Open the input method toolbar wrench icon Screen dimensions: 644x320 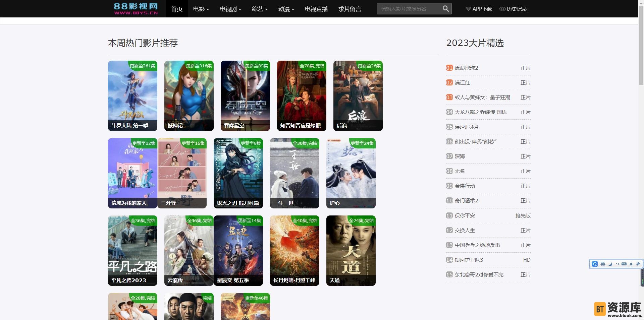click(x=638, y=264)
